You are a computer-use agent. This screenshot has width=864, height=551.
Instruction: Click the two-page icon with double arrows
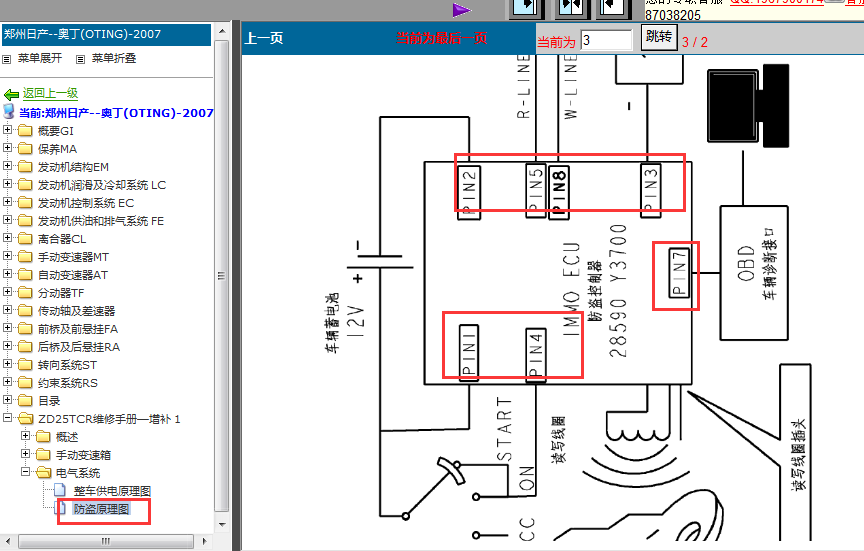[571, 8]
